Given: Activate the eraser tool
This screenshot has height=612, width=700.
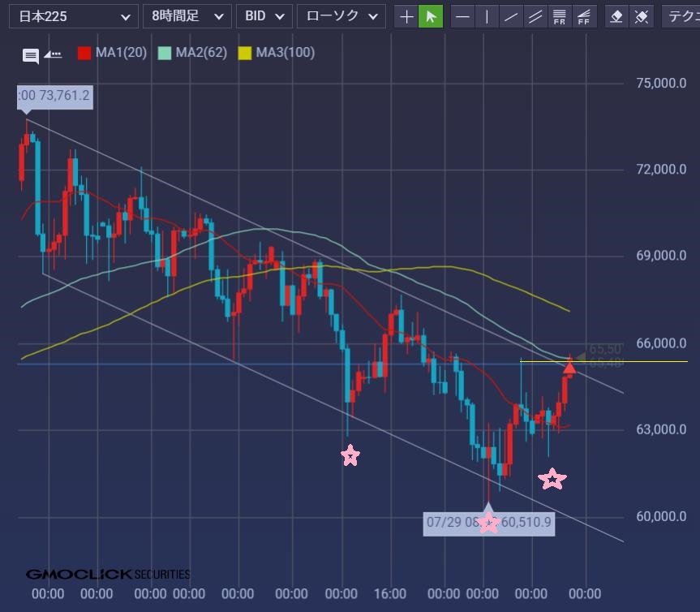Looking at the screenshot, I should coord(616,17).
